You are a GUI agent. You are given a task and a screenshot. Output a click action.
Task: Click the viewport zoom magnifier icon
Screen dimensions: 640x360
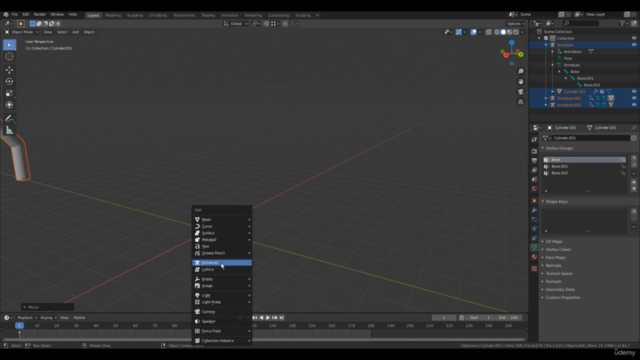tap(520, 71)
